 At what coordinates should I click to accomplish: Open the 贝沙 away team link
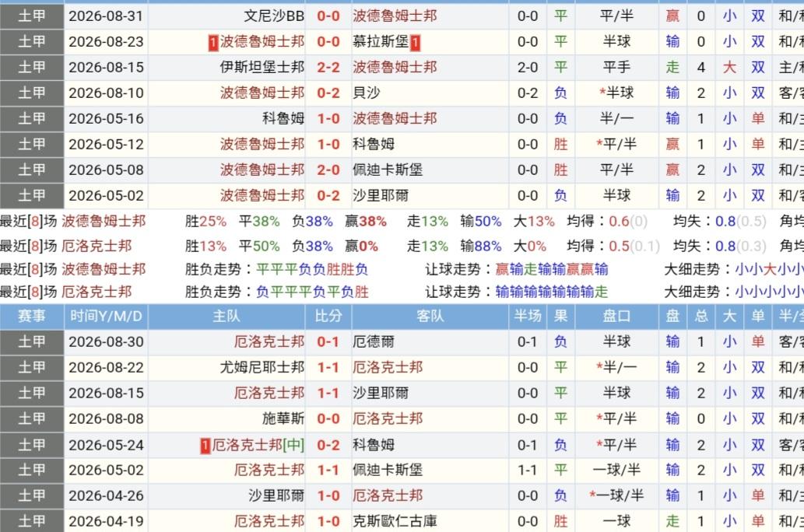[x=367, y=93]
